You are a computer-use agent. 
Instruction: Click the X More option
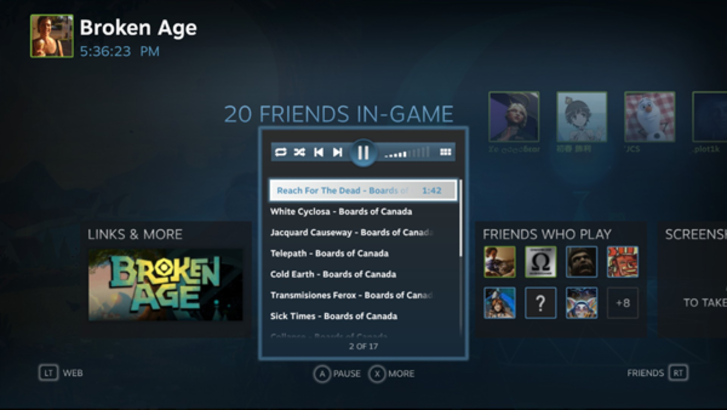[x=391, y=374]
